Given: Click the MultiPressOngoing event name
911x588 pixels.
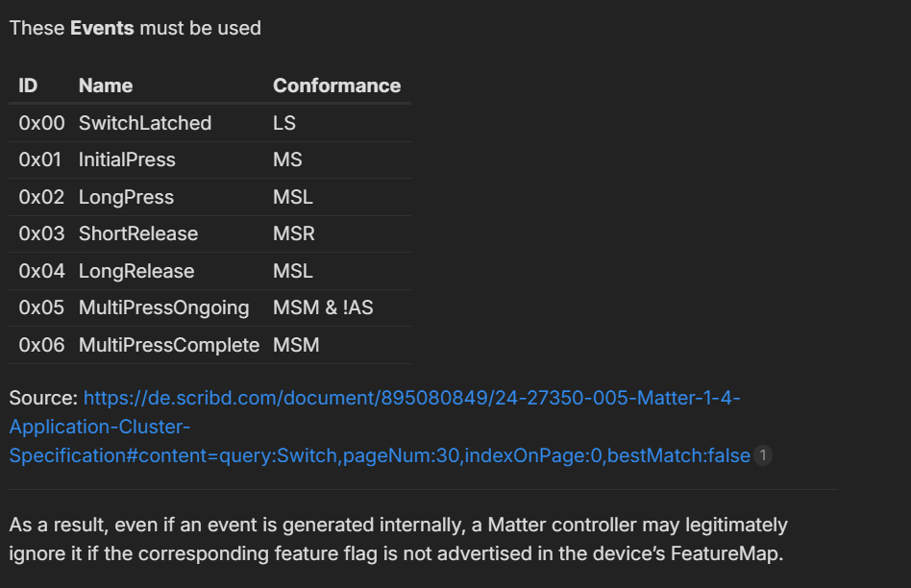Looking at the screenshot, I should pyautogui.click(x=163, y=307).
